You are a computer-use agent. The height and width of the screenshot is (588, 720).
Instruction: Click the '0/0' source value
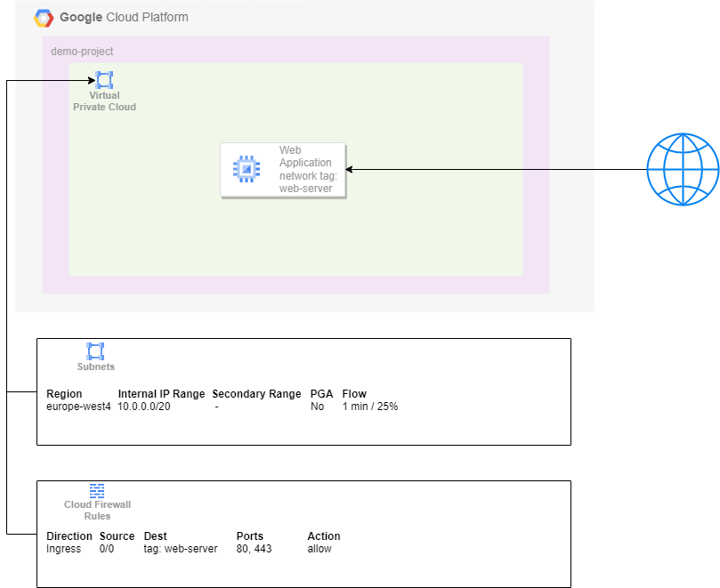click(x=107, y=549)
